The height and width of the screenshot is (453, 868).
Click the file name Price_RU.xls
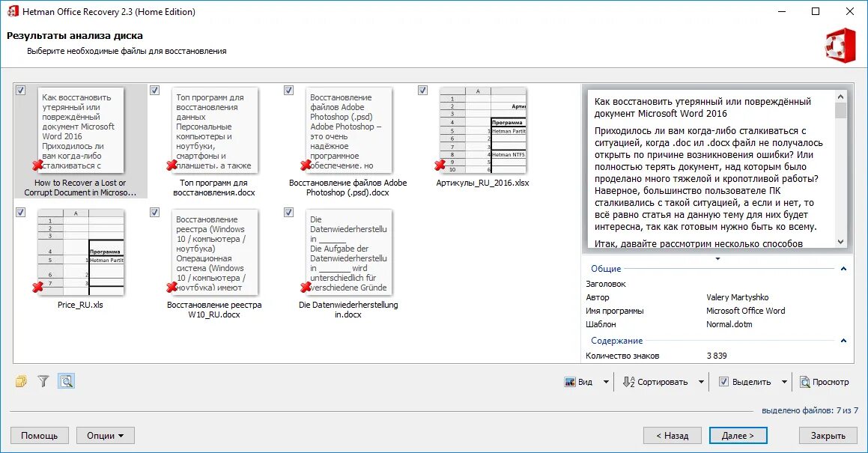click(80, 305)
